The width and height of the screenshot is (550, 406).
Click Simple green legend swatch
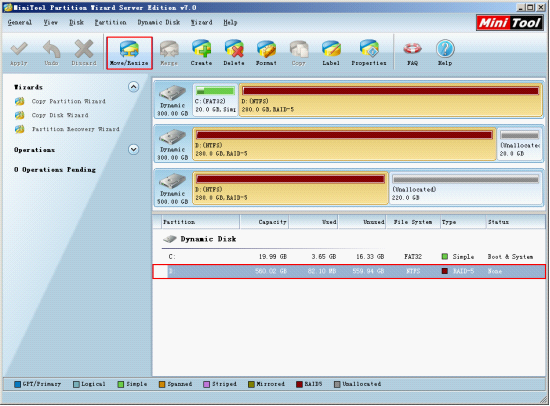121,384
